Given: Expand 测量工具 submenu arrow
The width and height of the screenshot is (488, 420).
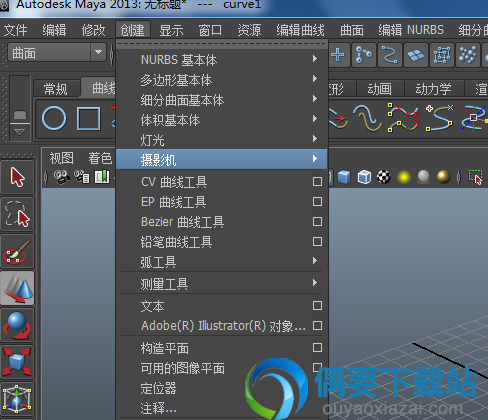Looking at the screenshot, I should point(315,283).
